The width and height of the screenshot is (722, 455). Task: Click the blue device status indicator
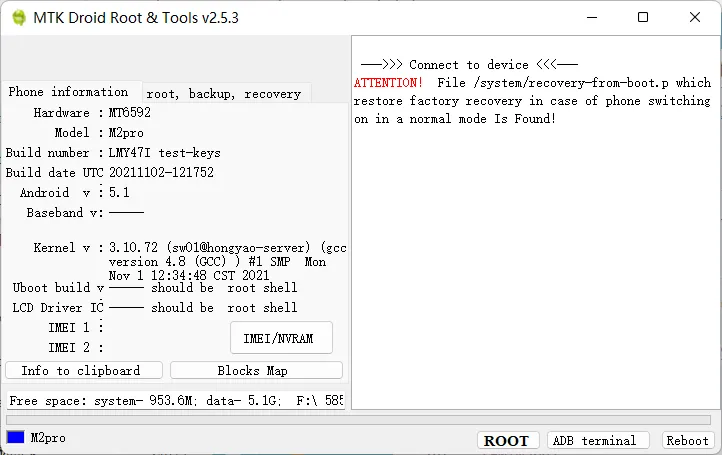[15, 438]
